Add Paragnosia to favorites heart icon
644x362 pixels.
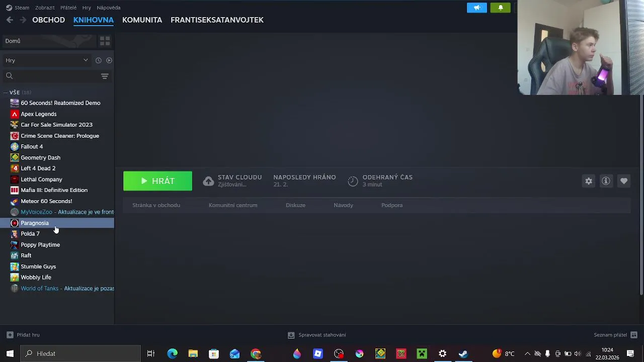(624, 181)
